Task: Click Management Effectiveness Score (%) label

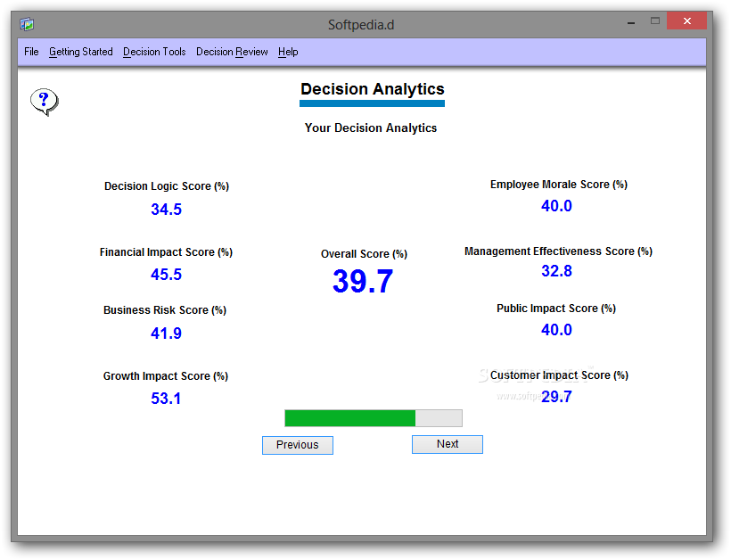Action: click(559, 251)
